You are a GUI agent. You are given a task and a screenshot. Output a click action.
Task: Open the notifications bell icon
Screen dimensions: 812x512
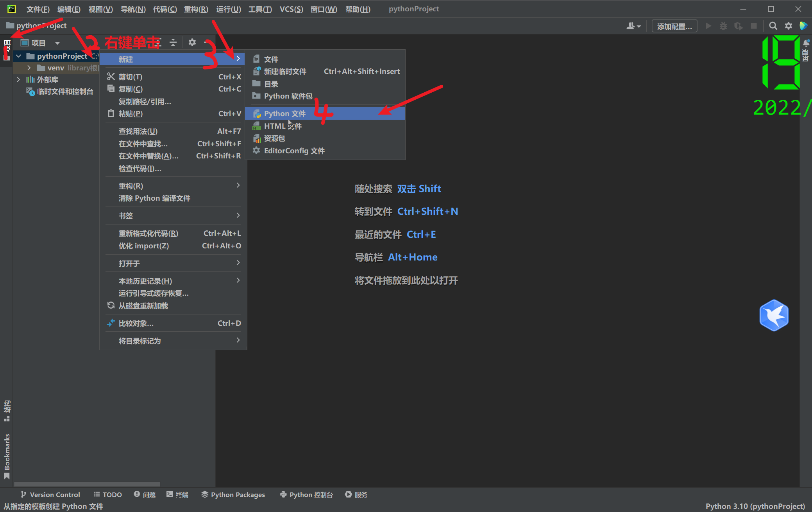point(806,42)
